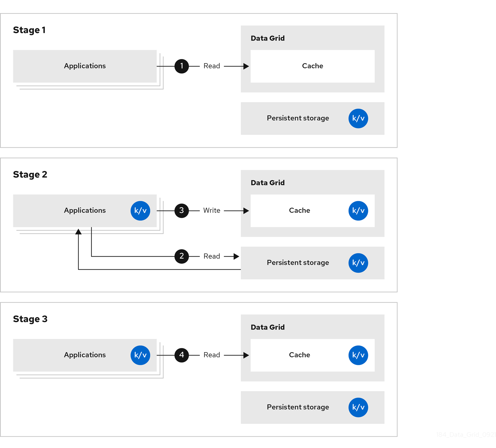Click the numbered step 3 circle
Viewport: 496px width, 448px height.
click(x=182, y=211)
